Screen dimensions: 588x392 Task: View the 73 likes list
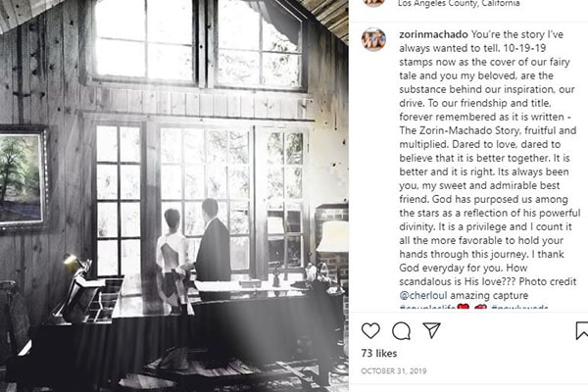pos(379,354)
